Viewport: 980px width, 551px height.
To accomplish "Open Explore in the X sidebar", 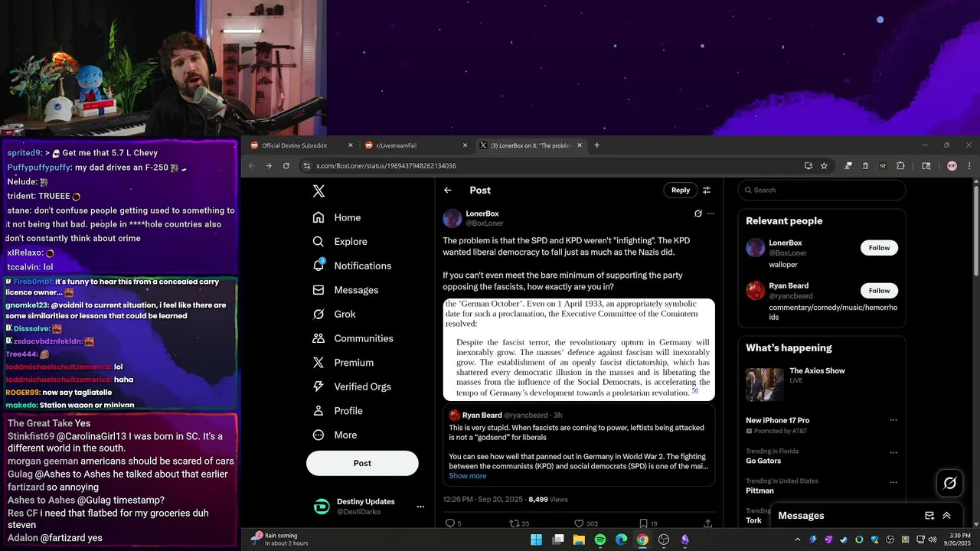I will point(340,242).
